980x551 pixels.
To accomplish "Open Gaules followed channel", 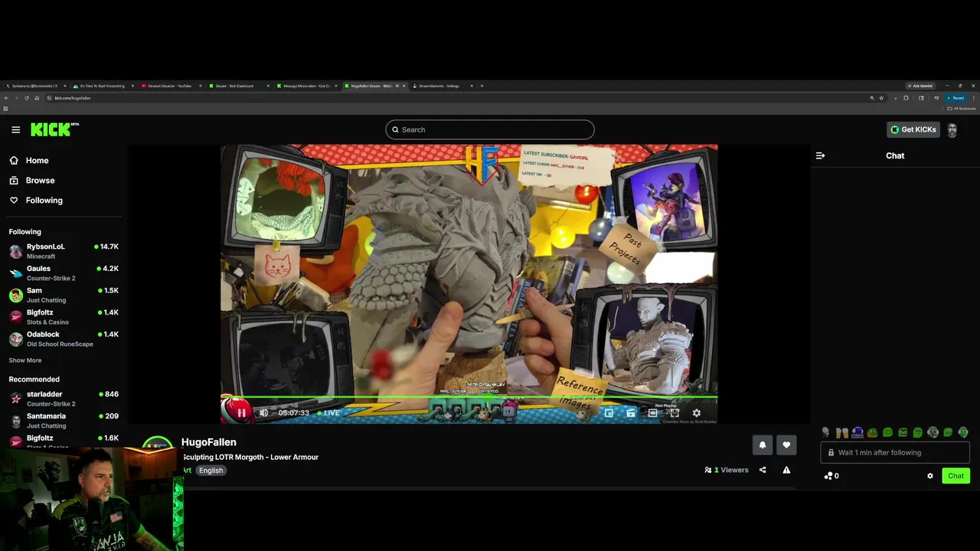I will (x=63, y=273).
